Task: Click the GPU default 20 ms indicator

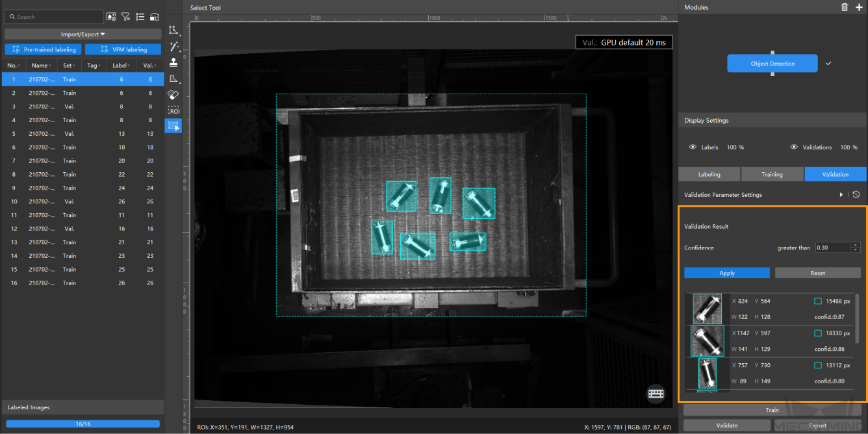Action: coord(624,42)
